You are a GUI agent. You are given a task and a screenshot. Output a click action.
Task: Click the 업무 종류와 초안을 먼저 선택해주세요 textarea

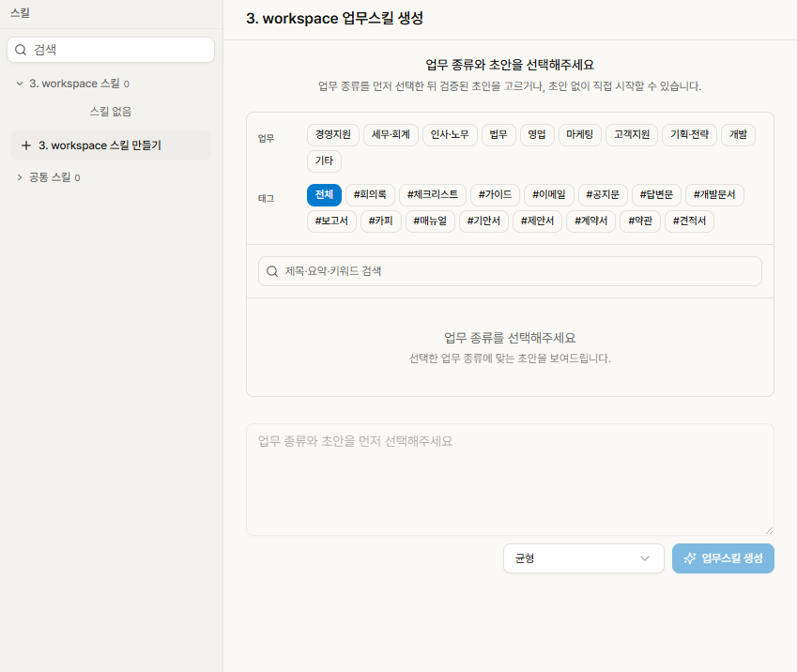click(510, 480)
